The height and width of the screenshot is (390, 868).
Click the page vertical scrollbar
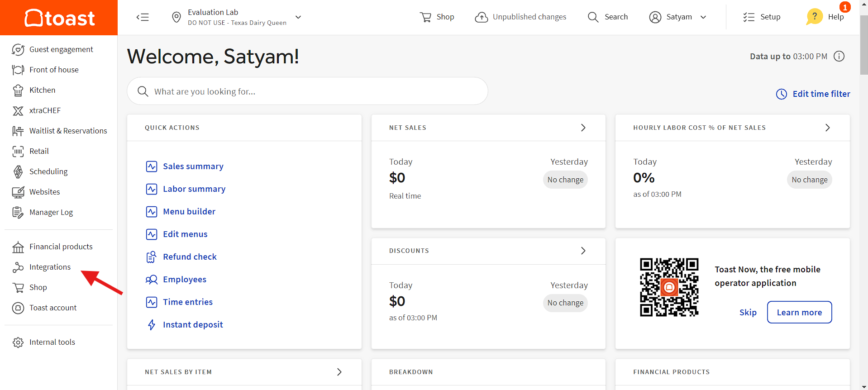(x=864, y=45)
